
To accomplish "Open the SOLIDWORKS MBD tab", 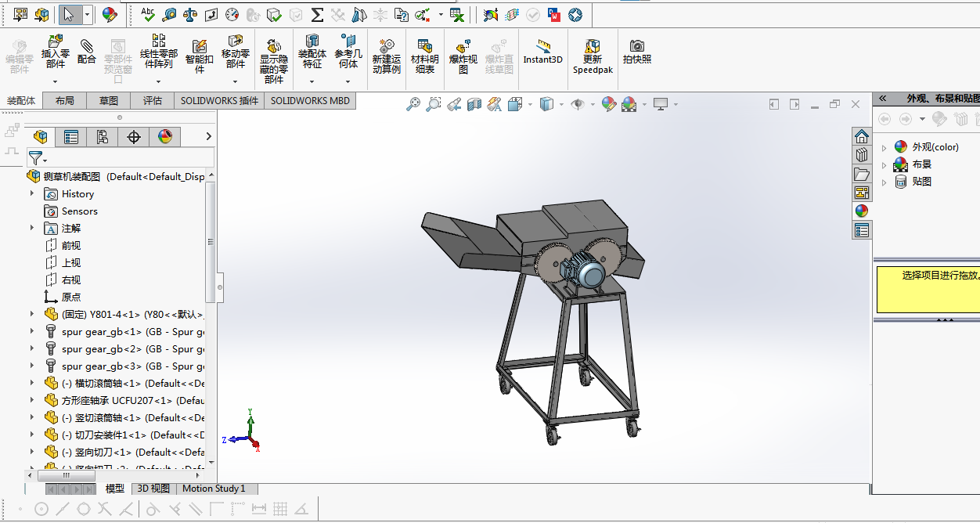I will [310, 101].
